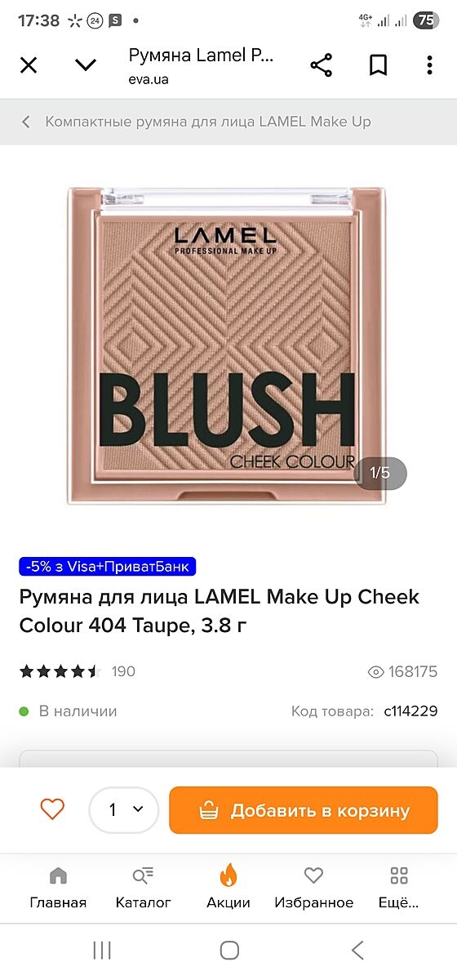
Task: Tap the share icon in browser header
Action: pyautogui.click(x=322, y=65)
